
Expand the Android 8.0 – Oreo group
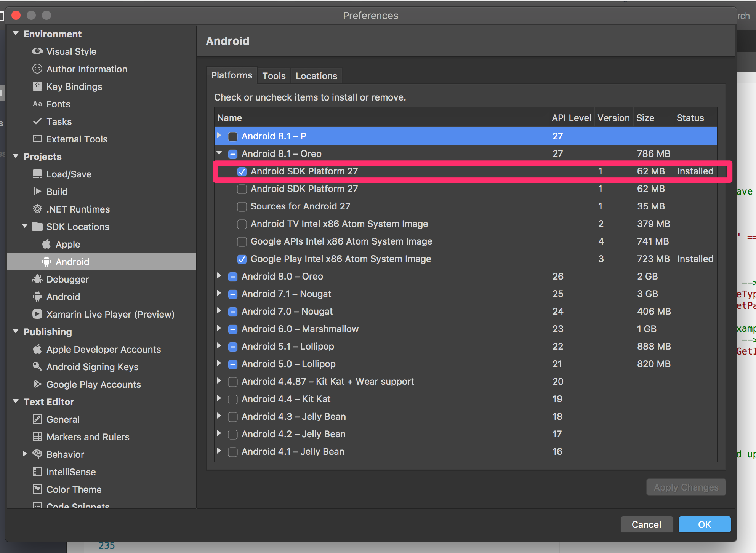pyautogui.click(x=219, y=276)
